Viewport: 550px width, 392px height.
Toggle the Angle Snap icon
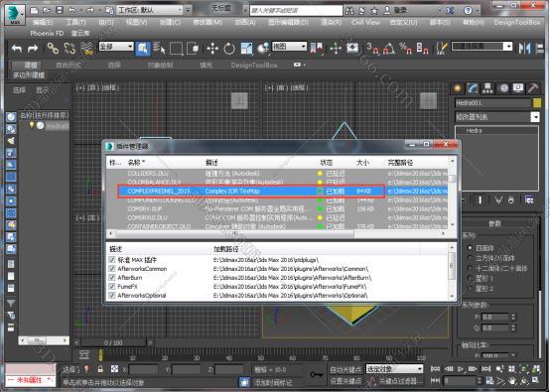point(388,49)
